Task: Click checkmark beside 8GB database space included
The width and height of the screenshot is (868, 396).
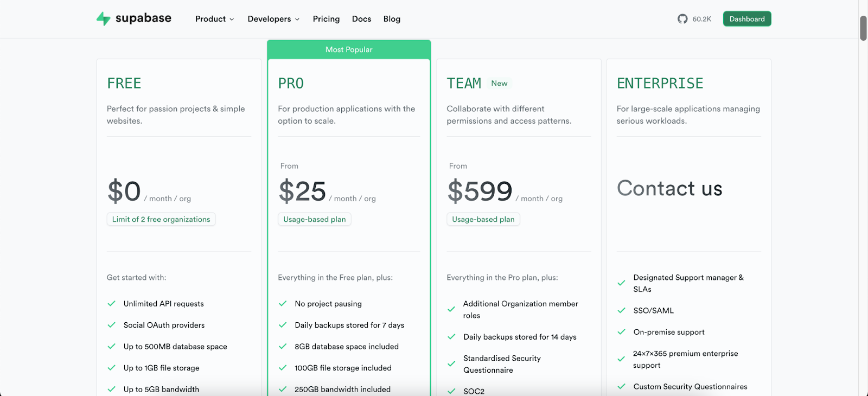Action: click(283, 346)
